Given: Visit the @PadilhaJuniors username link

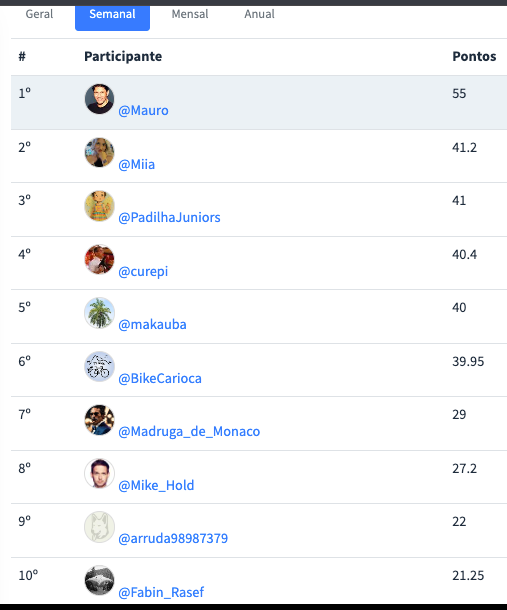Looking at the screenshot, I should [169, 217].
